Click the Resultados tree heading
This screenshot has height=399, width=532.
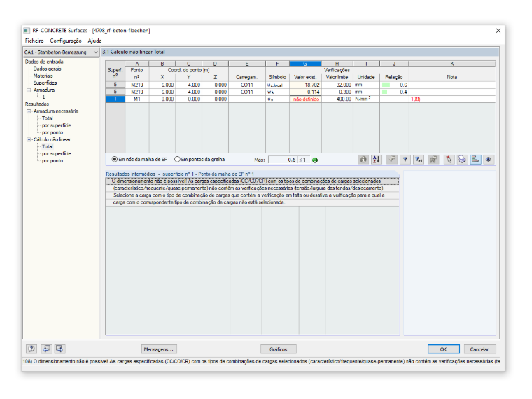click(37, 104)
